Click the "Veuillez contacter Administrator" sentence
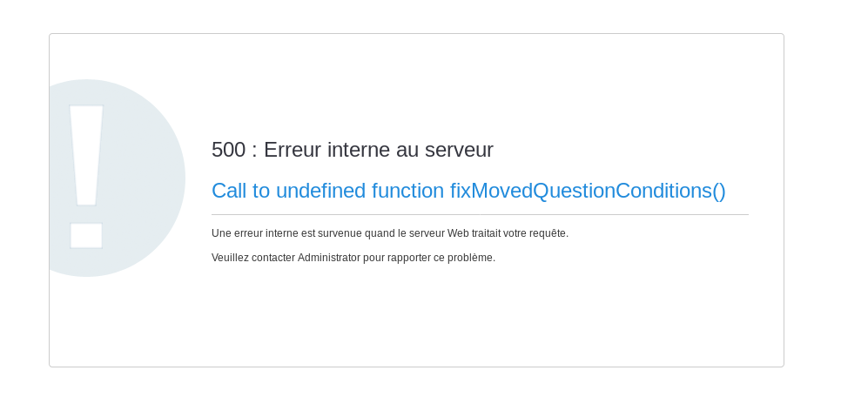 353,258
